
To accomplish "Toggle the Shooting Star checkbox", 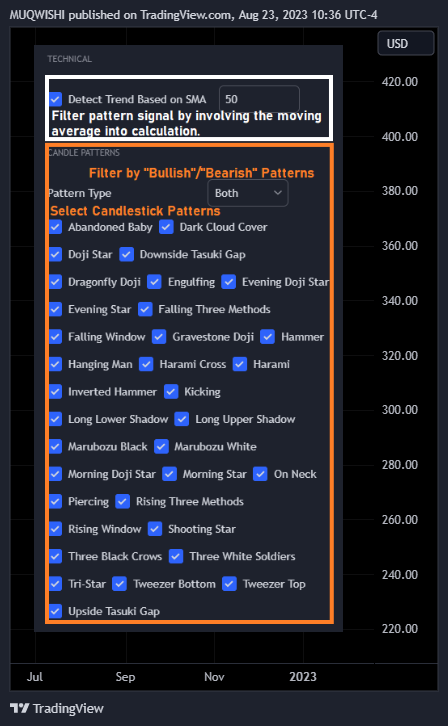I will pos(155,529).
